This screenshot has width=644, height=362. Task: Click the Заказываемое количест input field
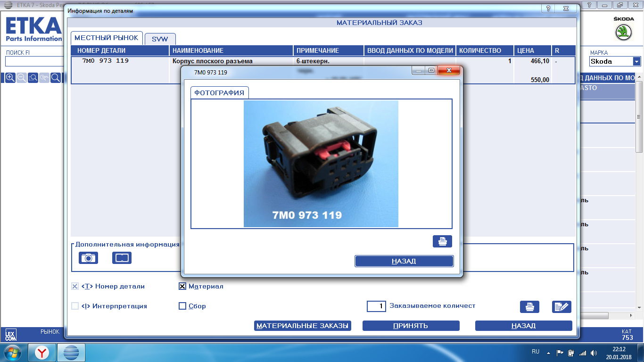coord(376,306)
